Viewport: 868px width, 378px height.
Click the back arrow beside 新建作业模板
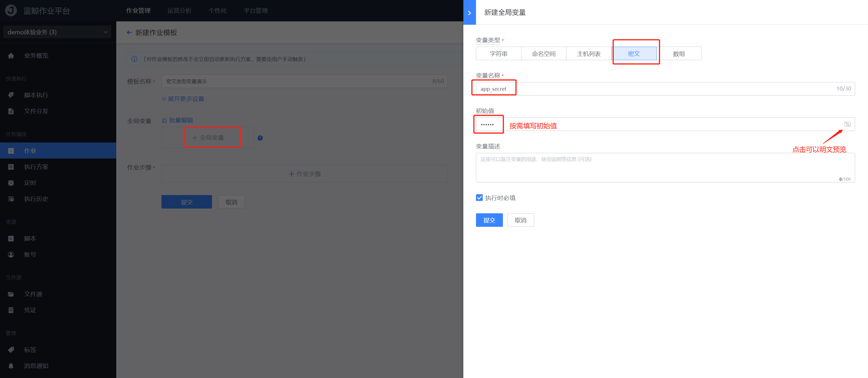[129, 32]
